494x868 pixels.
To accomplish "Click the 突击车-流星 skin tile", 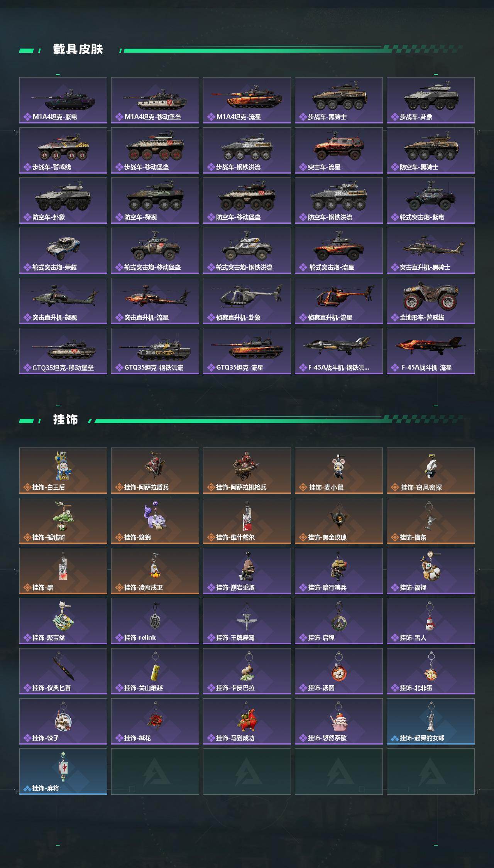I will 339,150.
